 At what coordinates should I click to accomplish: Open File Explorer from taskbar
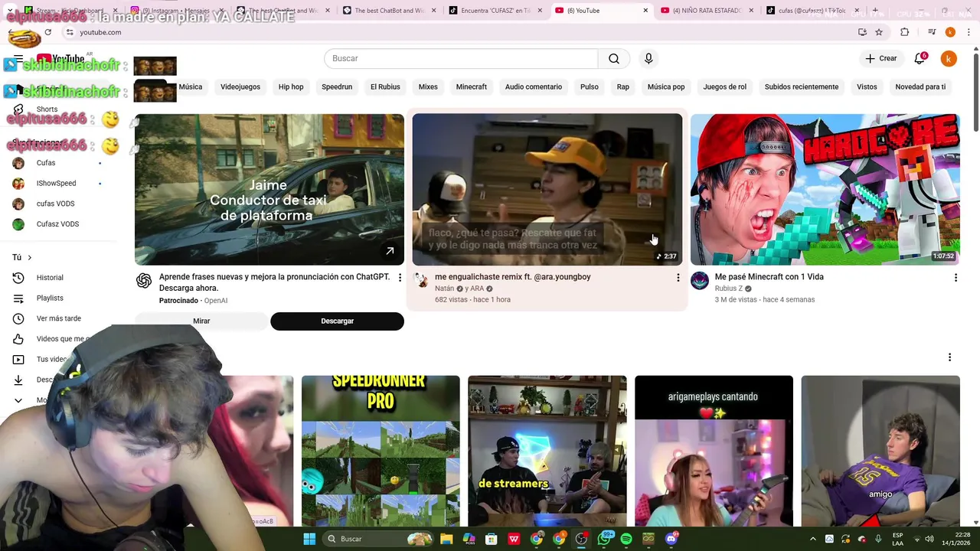pyautogui.click(x=446, y=540)
